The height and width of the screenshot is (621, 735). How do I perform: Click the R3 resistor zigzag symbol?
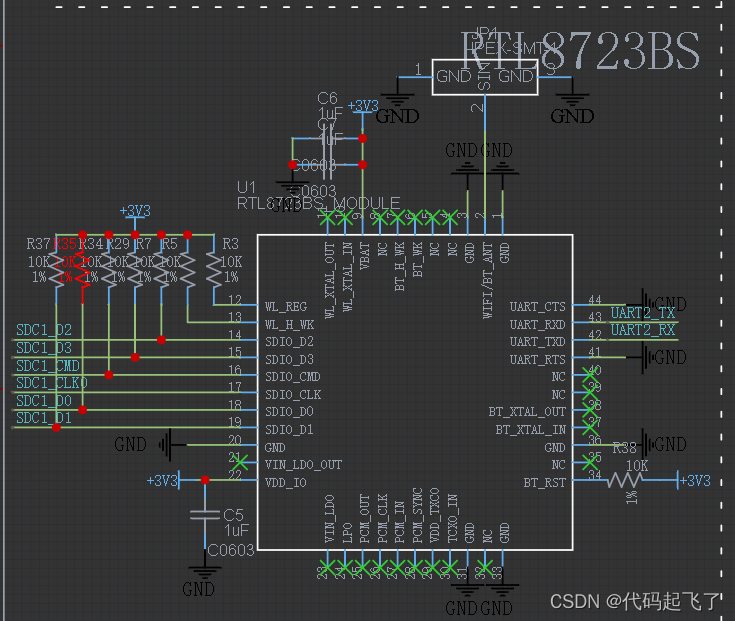(x=214, y=269)
